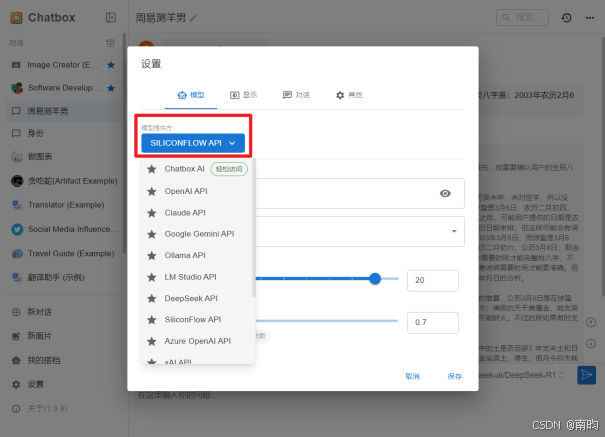The height and width of the screenshot is (437, 605).
Task: Open the 做图表 conversation
Action: pyautogui.click(x=64, y=157)
